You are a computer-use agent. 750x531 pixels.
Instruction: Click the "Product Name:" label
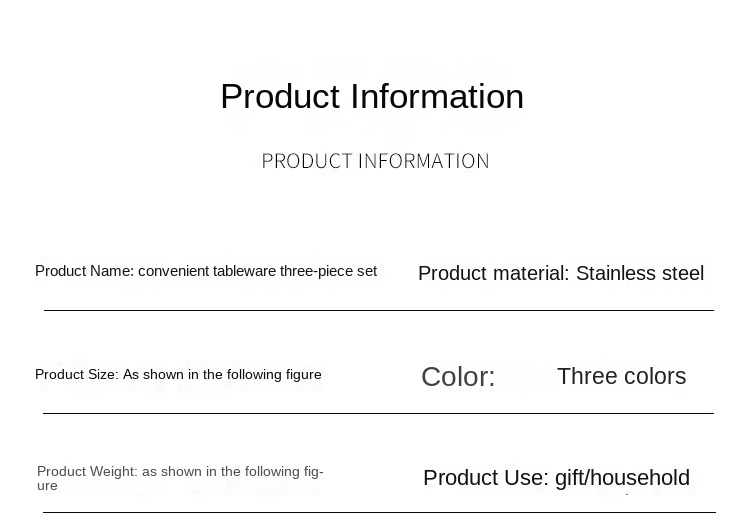tap(84, 271)
